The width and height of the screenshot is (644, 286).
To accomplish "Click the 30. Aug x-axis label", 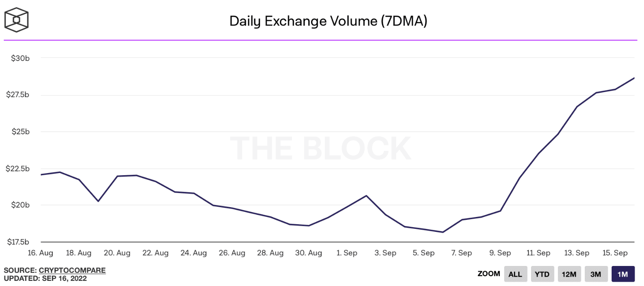I will [309, 253].
